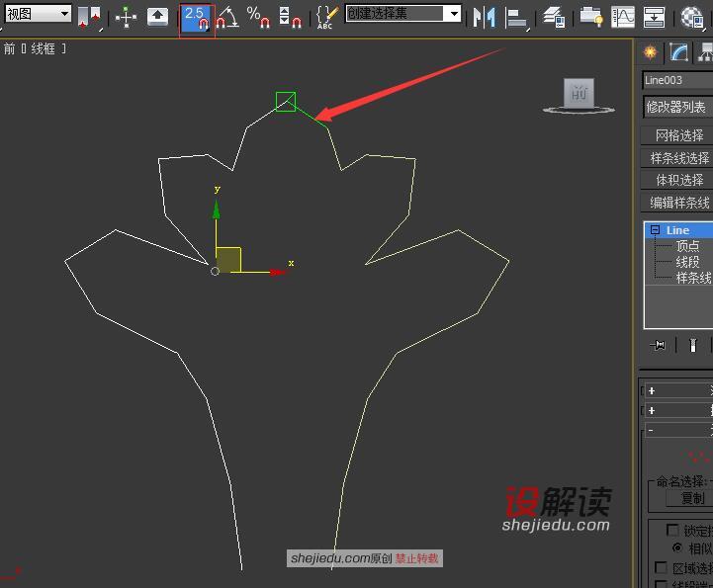Image resolution: width=713 pixels, height=588 pixels.
Task: Select the 相似 radio button
Action: coord(677,547)
